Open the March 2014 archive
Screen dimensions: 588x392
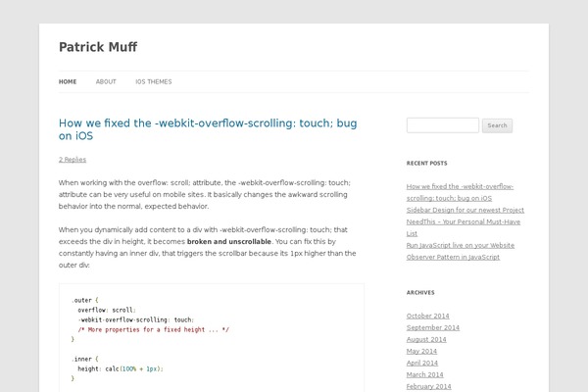coord(425,374)
